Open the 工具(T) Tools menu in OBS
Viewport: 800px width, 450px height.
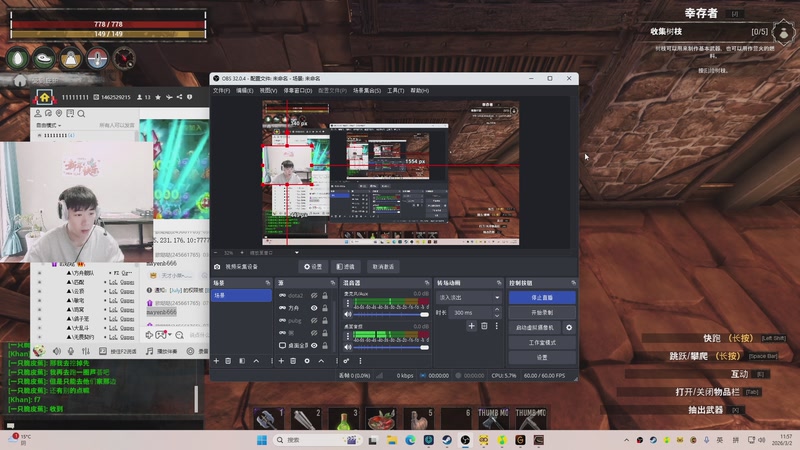point(395,91)
